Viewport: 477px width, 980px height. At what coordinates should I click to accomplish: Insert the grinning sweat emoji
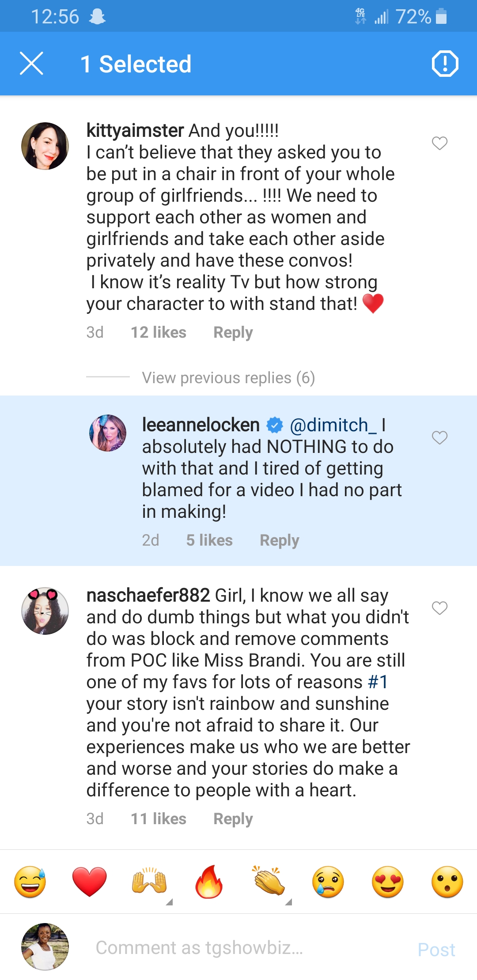click(x=30, y=882)
